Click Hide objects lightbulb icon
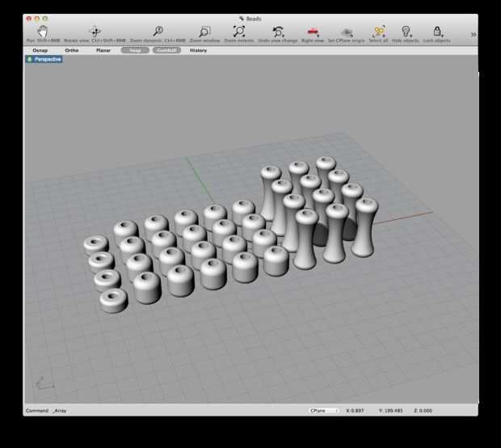Screen dimensions: 501x448 click(406, 32)
